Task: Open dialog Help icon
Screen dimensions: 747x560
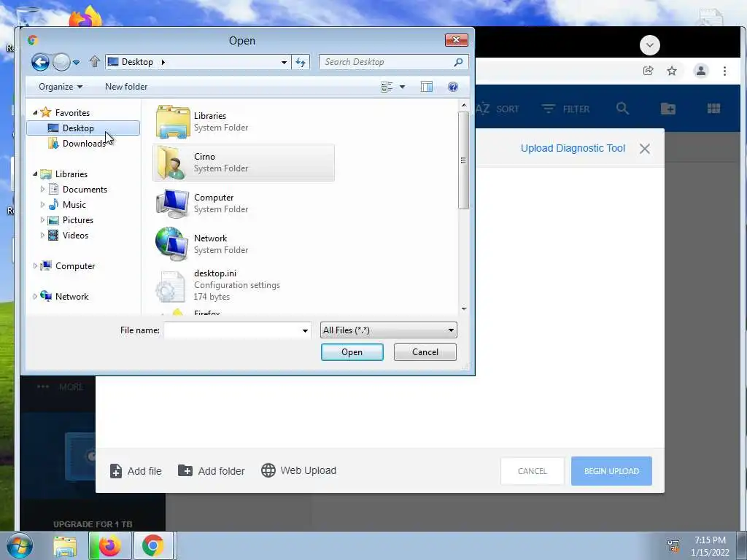Action: click(453, 87)
